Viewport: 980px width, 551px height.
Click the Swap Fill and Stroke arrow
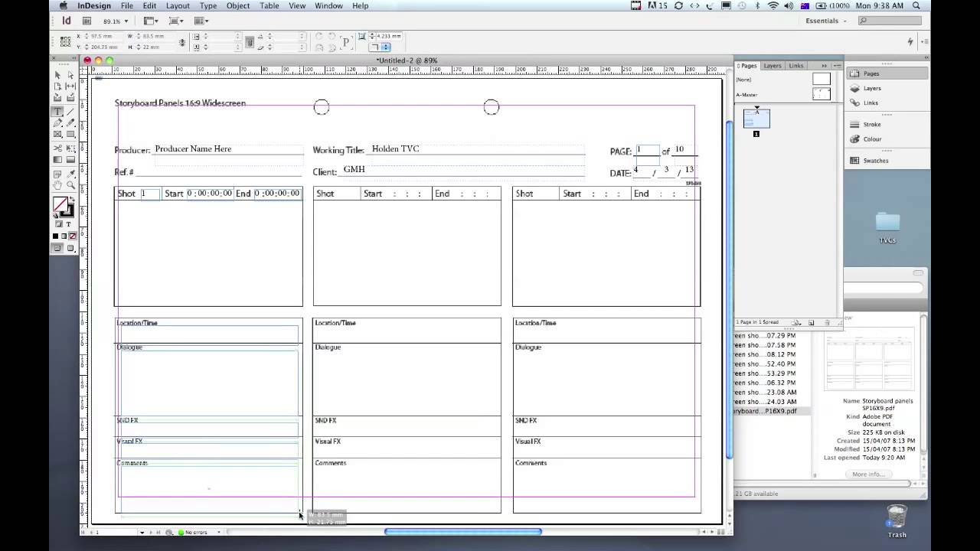[72, 197]
